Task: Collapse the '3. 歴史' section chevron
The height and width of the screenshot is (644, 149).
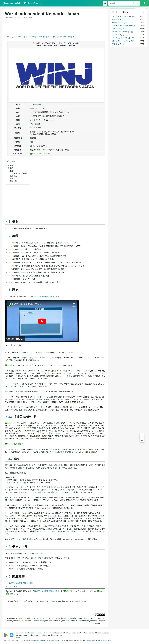Action: click(6, 289)
